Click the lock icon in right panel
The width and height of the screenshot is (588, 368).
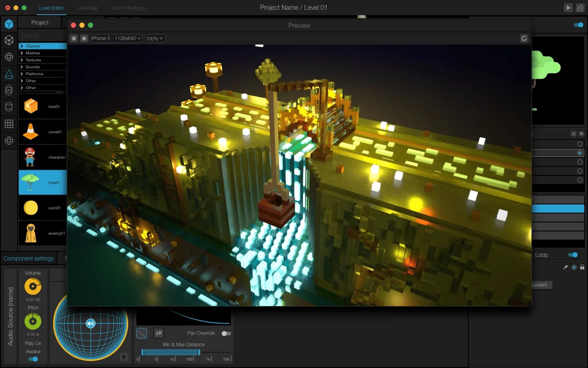[582, 267]
